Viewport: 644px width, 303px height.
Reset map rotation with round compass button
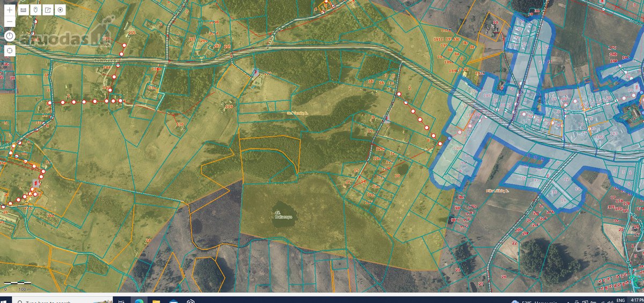click(10, 36)
